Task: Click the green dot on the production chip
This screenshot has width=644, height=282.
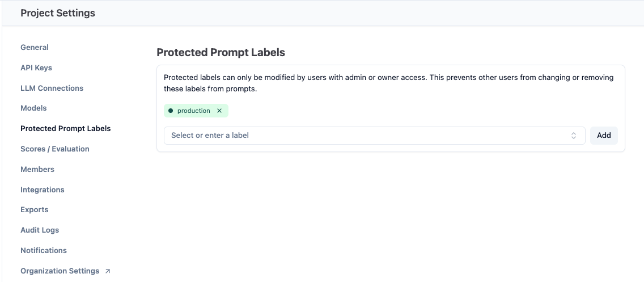Action: click(x=171, y=111)
